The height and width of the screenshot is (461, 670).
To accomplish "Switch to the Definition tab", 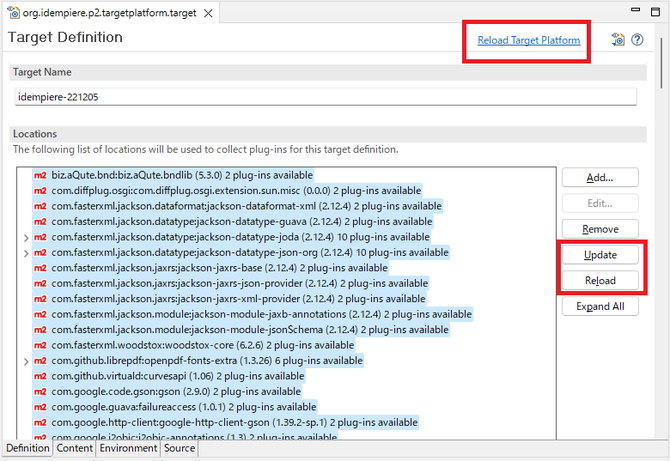I will tap(28, 448).
